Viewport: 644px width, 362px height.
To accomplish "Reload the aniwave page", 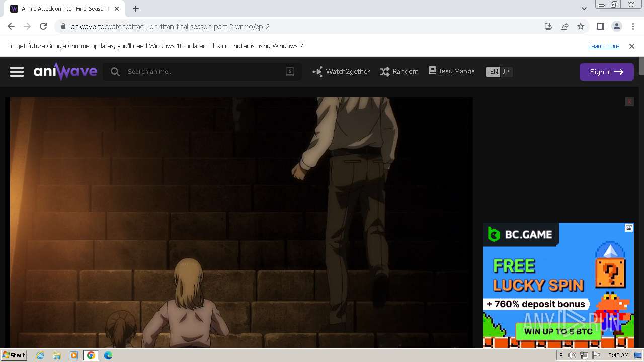I will (x=43, y=26).
